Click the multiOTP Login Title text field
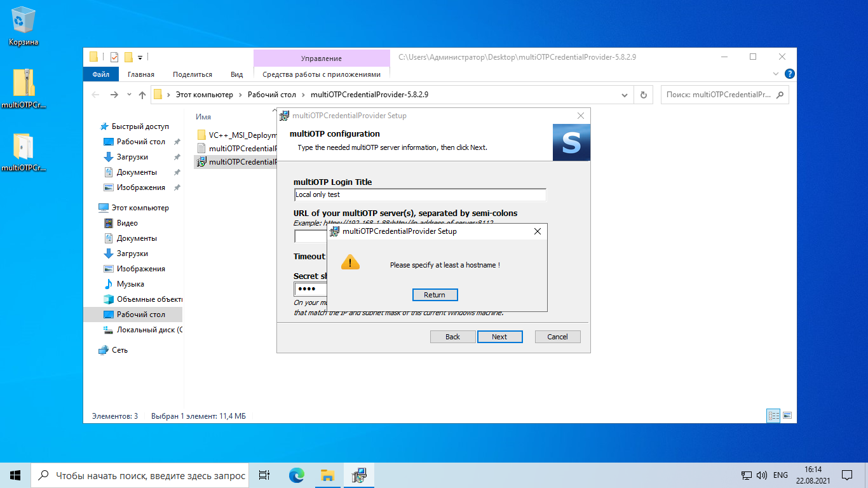This screenshot has width=868, height=488. pyautogui.click(x=419, y=194)
